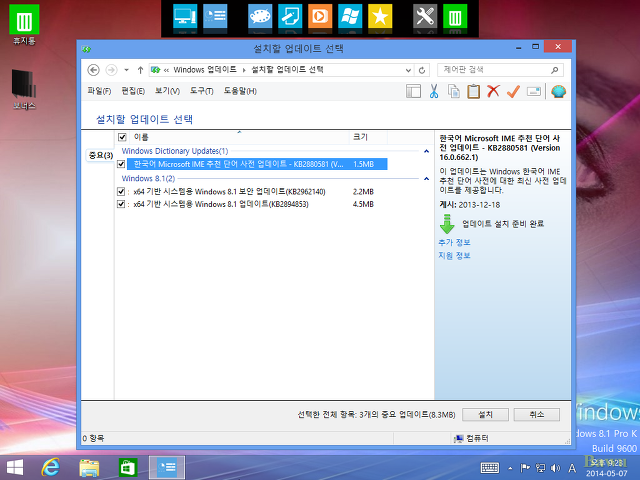Toggle the layout pane toolbar icon
The width and height of the screenshot is (640, 480).
413,91
